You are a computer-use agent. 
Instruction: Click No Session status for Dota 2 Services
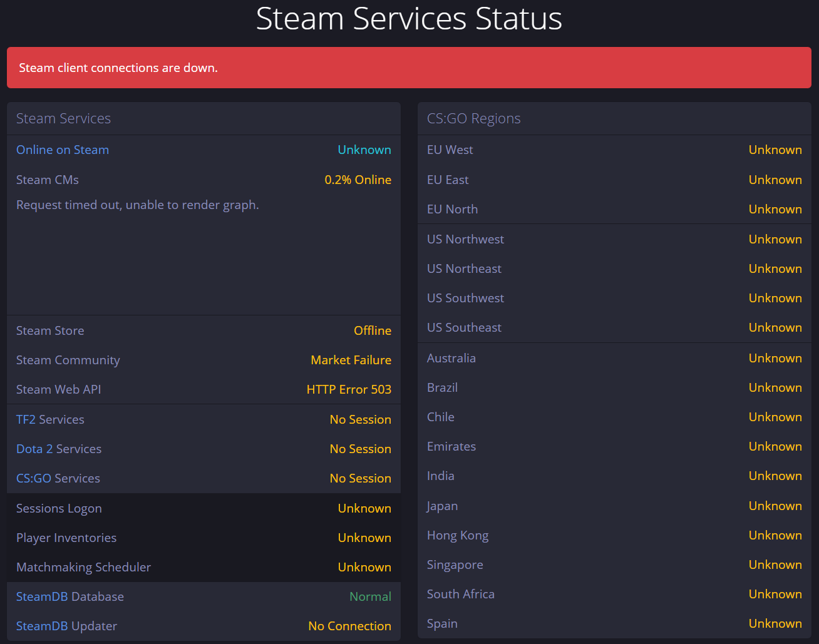point(361,449)
